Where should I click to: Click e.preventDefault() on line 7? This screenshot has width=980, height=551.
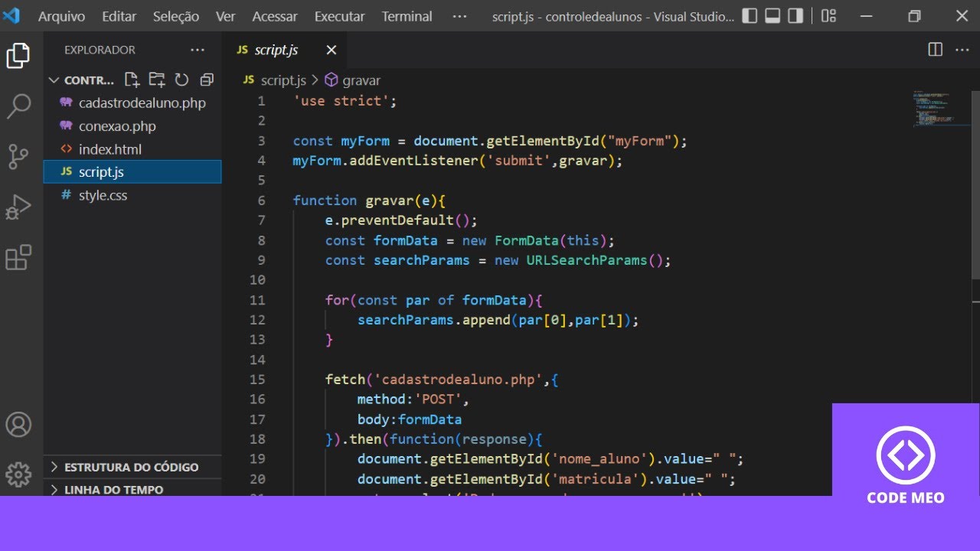pyautogui.click(x=401, y=220)
